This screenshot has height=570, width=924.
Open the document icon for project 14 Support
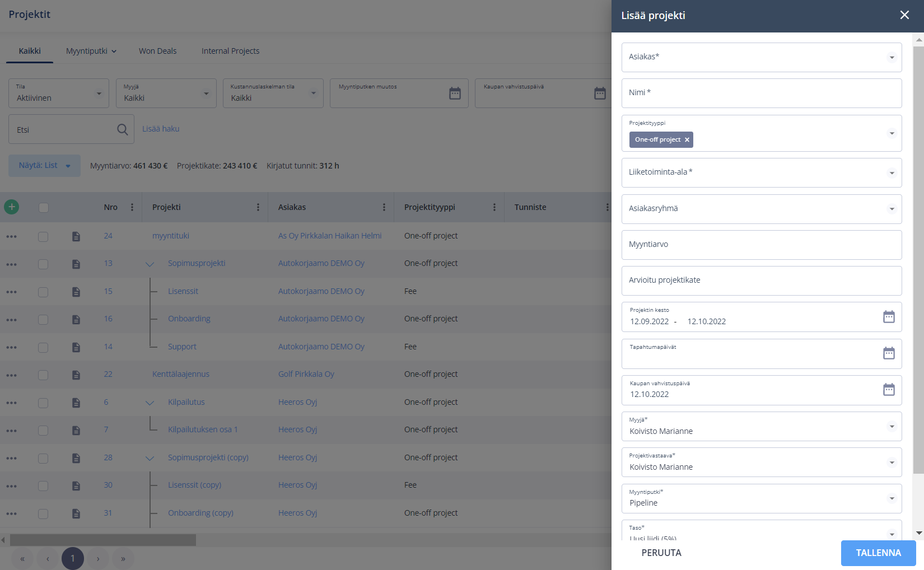(x=76, y=347)
